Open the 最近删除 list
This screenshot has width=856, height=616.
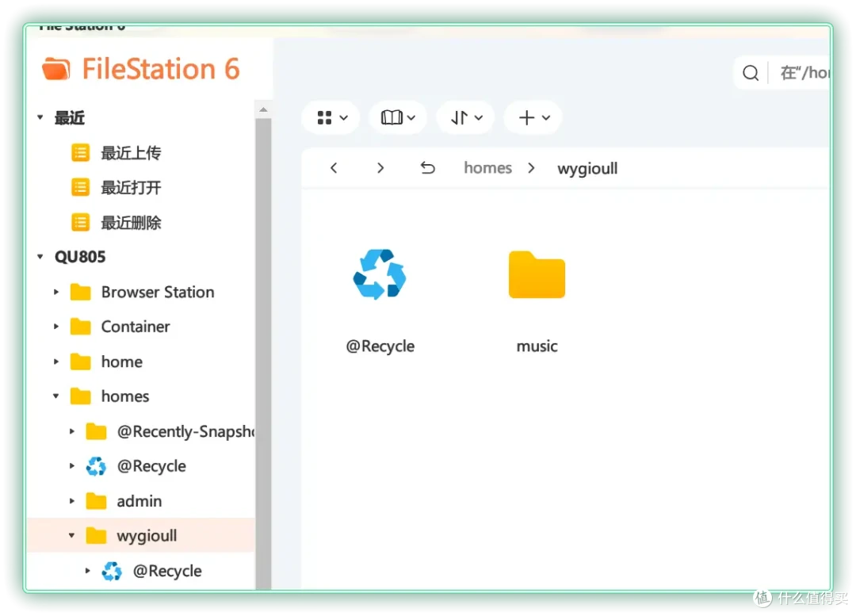[131, 223]
